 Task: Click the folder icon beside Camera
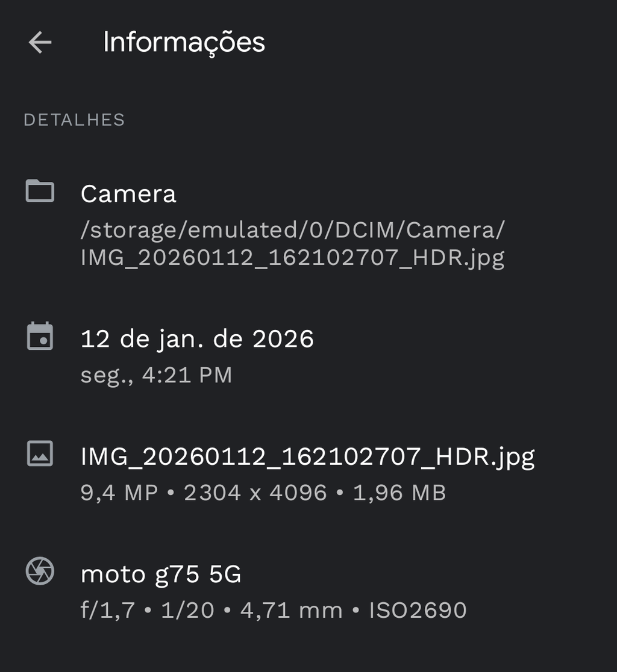point(40,191)
